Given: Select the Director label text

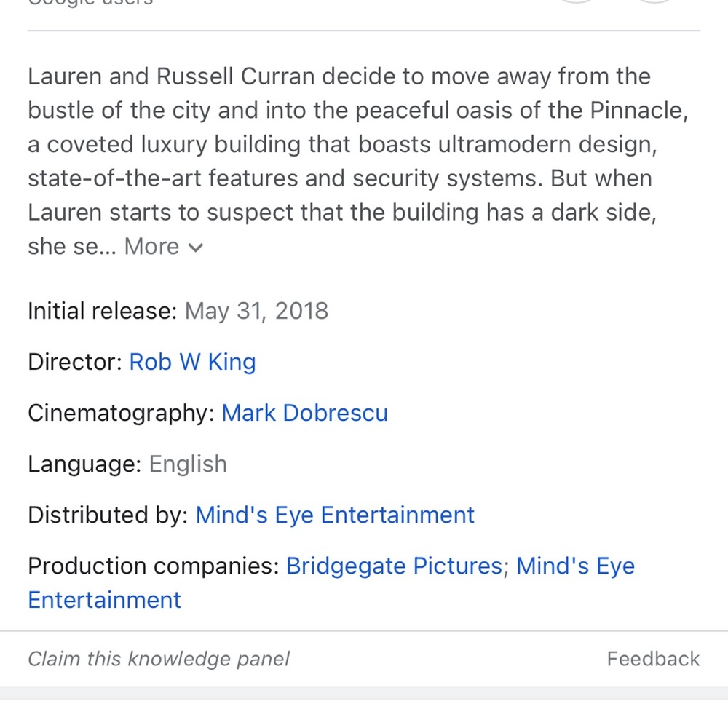Looking at the screenshot, I should pyautogui.click(x=75, y=362).
